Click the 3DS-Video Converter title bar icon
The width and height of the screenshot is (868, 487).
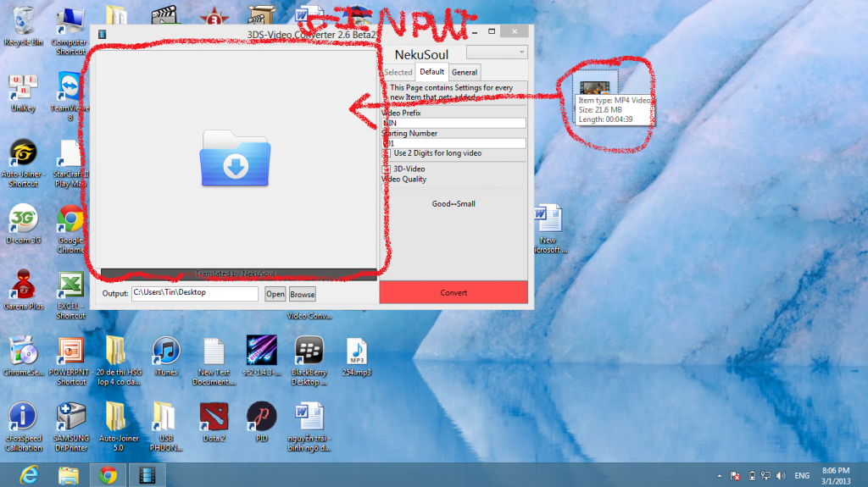[102, 35]
